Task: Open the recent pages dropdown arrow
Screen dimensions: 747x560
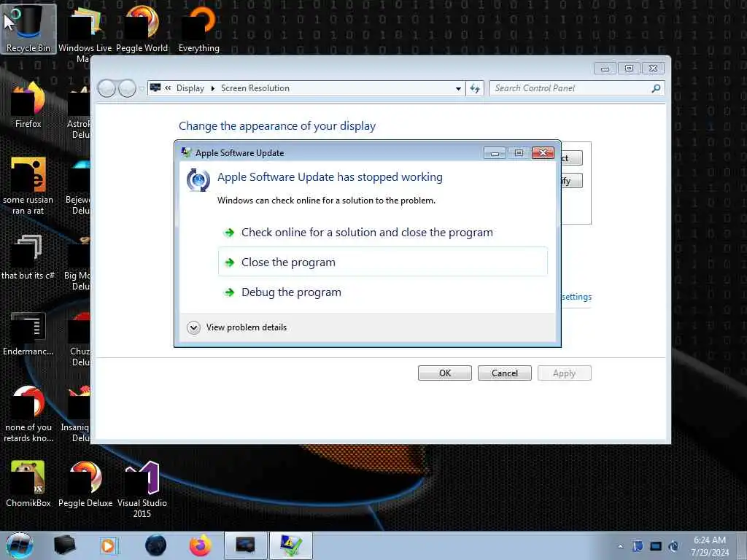Action: [x=142, y=89]
